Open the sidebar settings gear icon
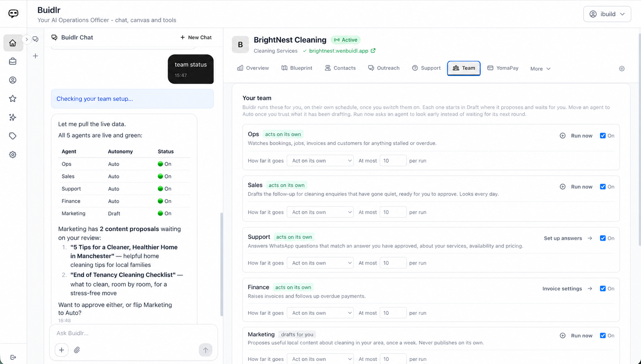Image resolution: width=641 pixels, height=364 pixels. (x=13, y=154)
